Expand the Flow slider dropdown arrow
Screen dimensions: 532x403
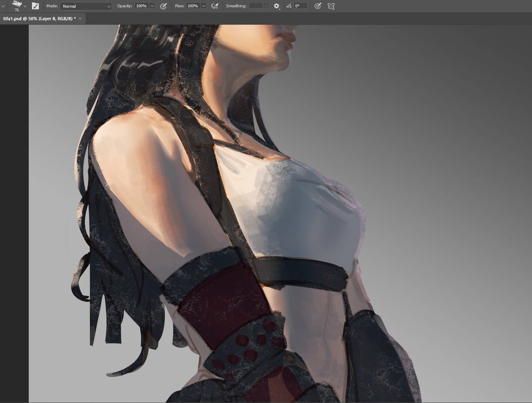pyautogui.click(x=203, y=6)
